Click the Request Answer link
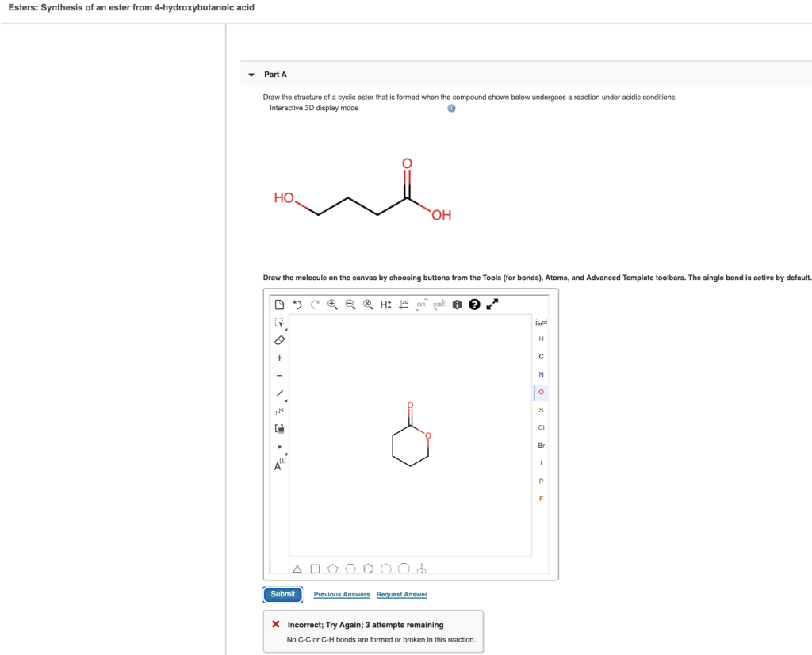The height and width of the screenshot is (655, 812). [400, 594]
